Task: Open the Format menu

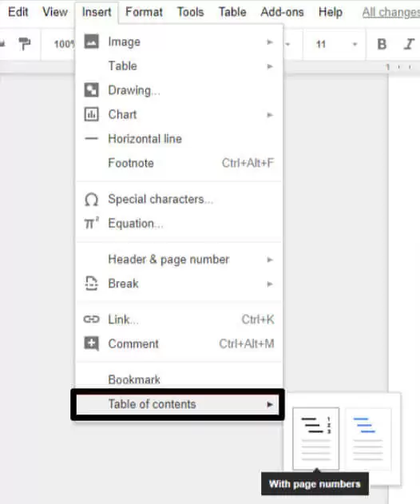Action: pyautogui.click(x=144, y=12)
